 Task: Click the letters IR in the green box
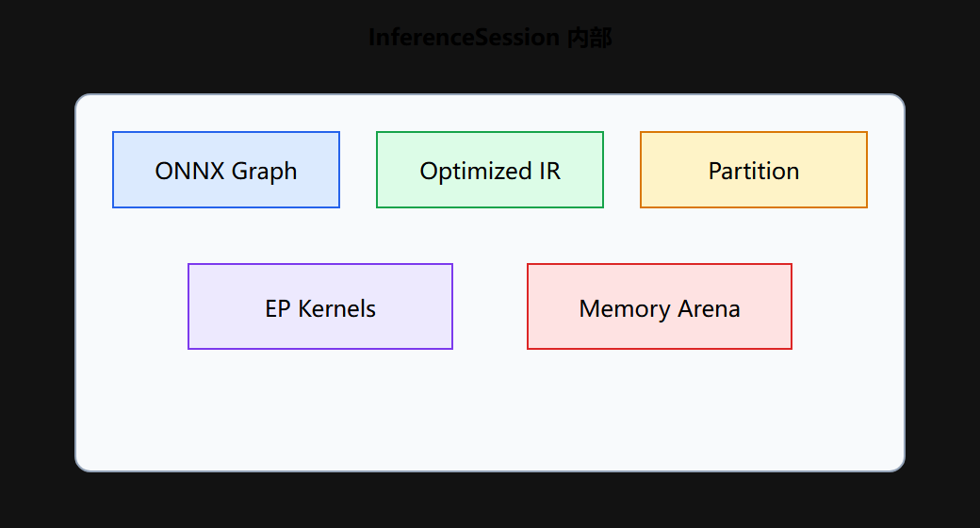550,171
